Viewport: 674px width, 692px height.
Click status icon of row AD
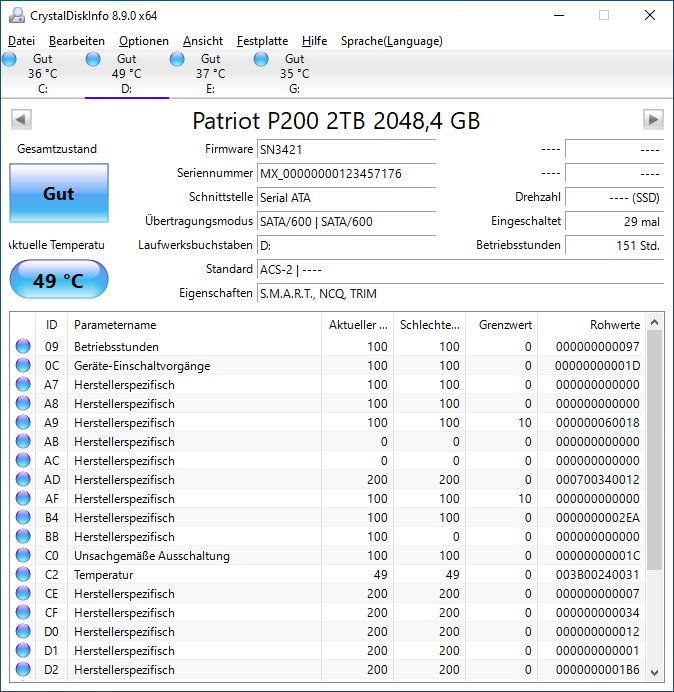tap(23, 479)
